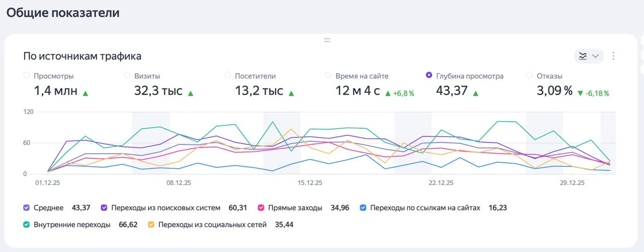The width and height of the screenshot is (644, 252).
Task: Uncheck the Среднее legend checkbox
Action: (27, 208)
